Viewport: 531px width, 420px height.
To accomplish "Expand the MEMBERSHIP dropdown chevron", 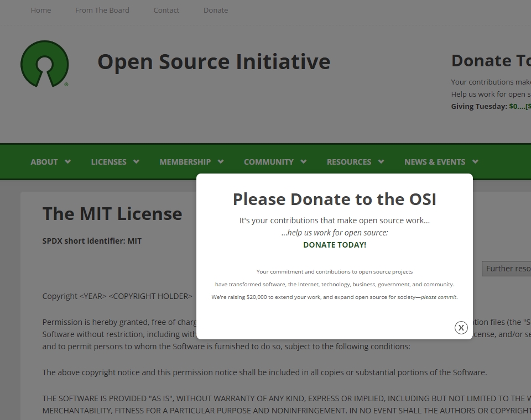I will [221, 161].
